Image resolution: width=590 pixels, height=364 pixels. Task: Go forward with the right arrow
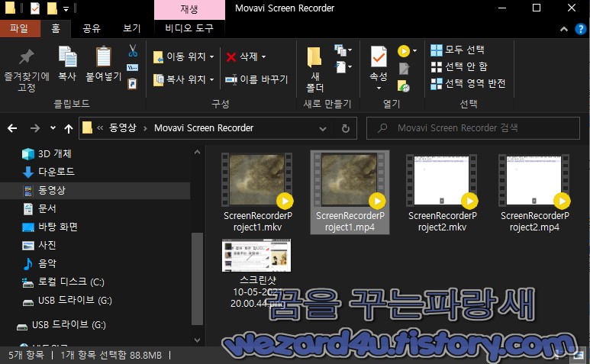click(x=35, y=129)
